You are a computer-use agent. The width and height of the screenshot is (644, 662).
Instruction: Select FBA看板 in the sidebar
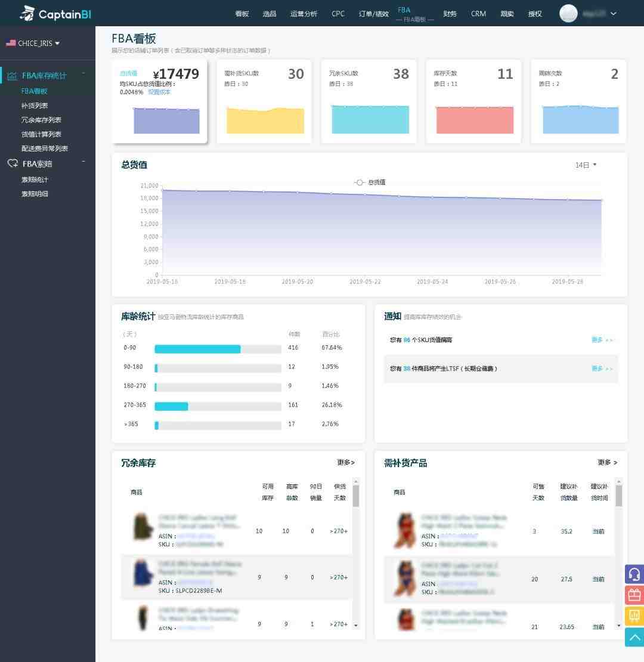pyautogui.click(x=34, y=91)
